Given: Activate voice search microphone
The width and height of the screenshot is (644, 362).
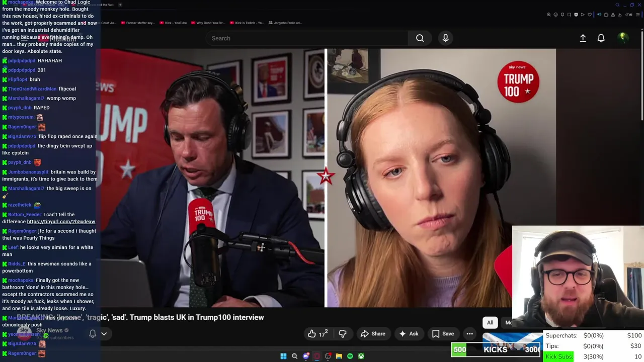Looking at the screenshot, I should (445, 38).
